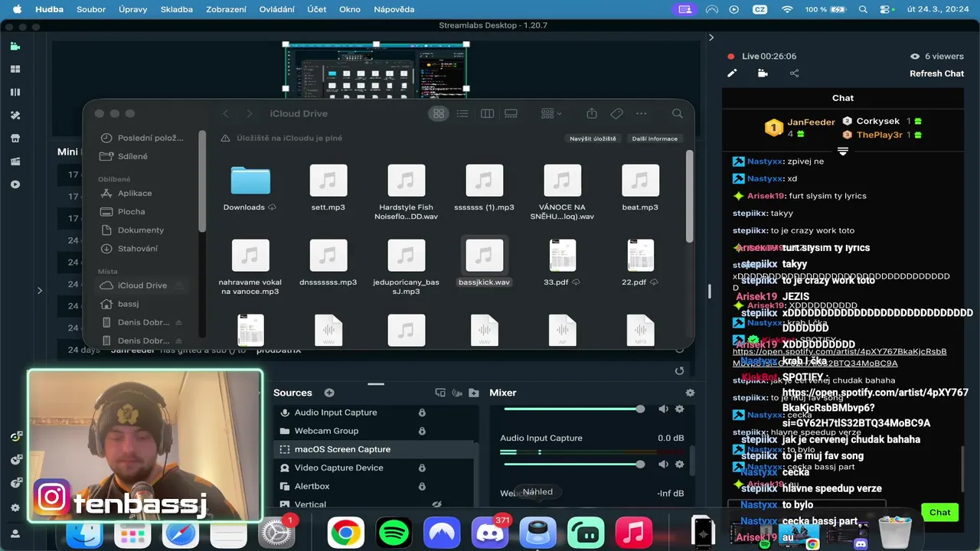This screenshot has height=551, width=980.
Task: Open Spotify from the Dock
Action: (x=394, y=533)
